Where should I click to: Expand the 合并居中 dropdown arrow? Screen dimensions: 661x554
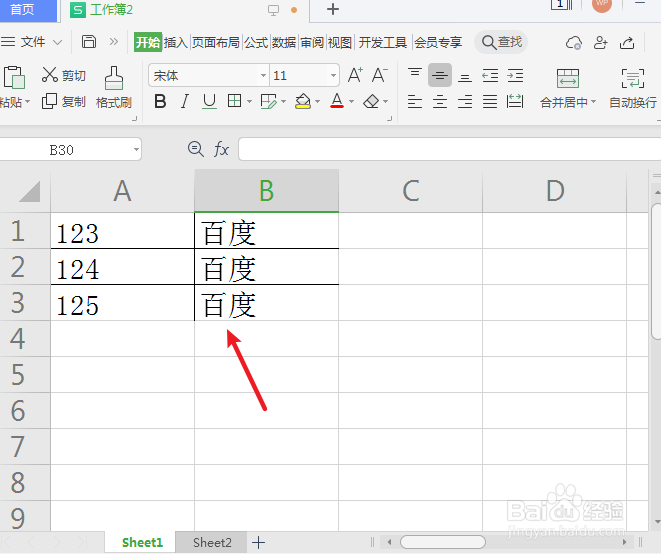(x=594, y=102)
